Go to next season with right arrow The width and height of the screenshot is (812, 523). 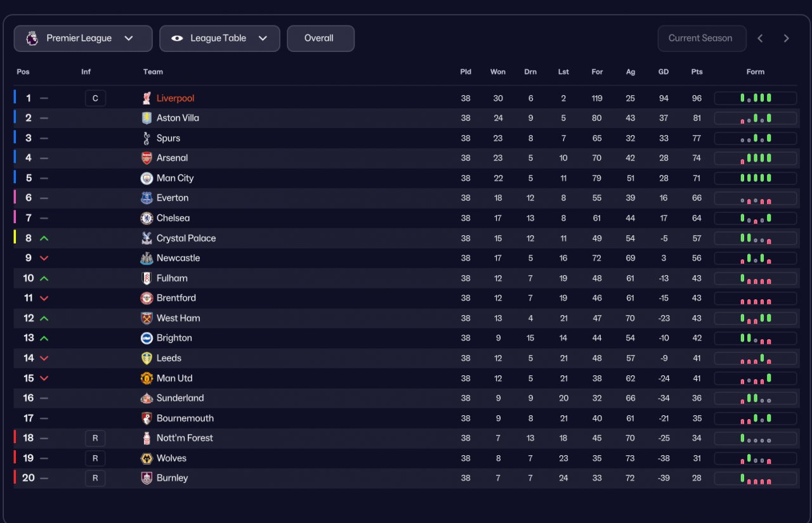click(x=786, y=39)
